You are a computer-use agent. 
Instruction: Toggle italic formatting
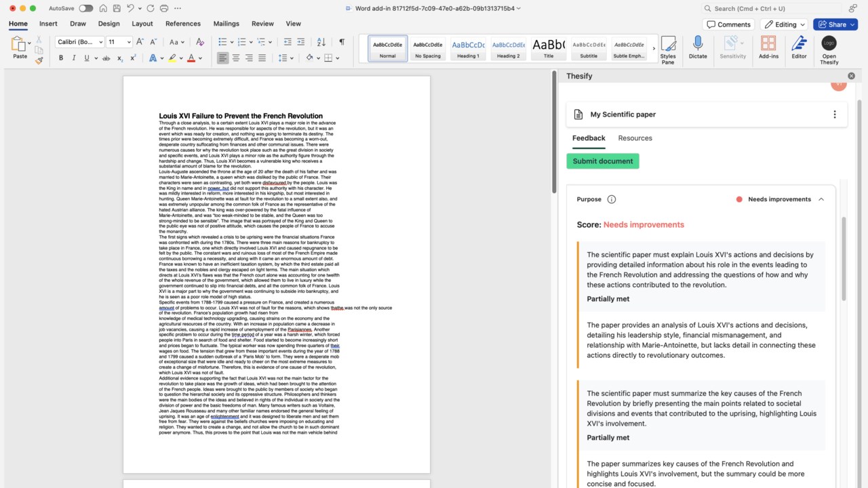(74, 58)
